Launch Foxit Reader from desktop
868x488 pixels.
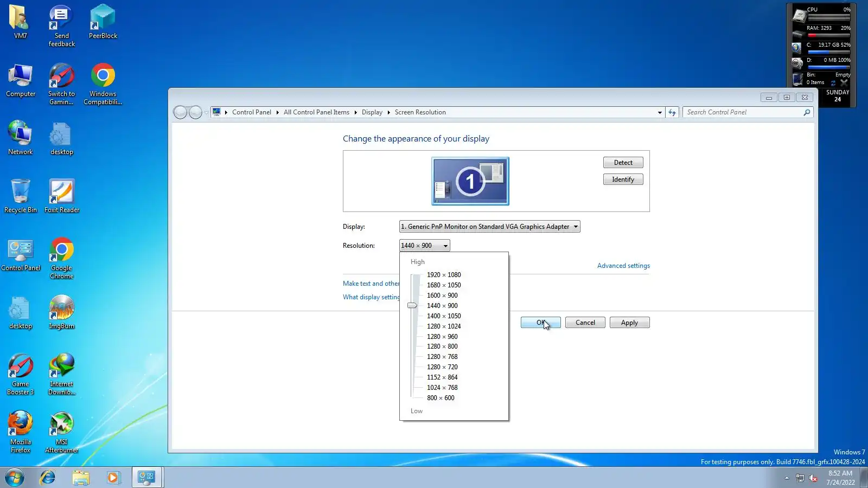pyautogui.click(x=61, y=196)
